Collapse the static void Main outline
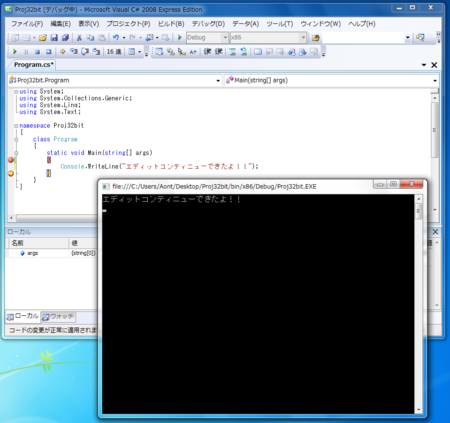450x423 pixels. (x=16, y=153)
